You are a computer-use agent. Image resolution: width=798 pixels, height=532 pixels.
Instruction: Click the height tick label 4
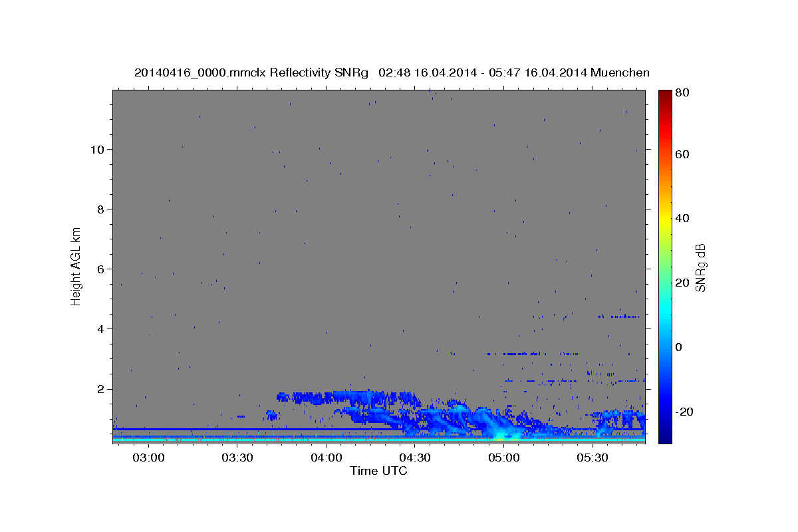click(x=102, y=329)
